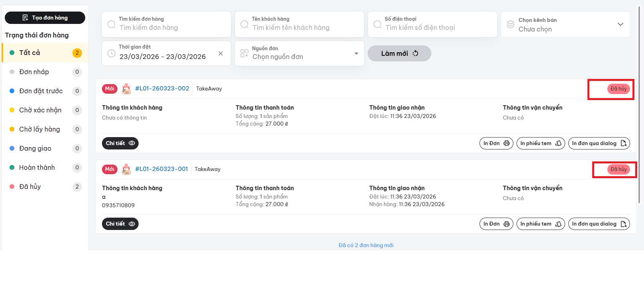Filter orders by Đang giao
Image resolution: width=644 pixels, height=283 pixels.
tap(45, 148)
